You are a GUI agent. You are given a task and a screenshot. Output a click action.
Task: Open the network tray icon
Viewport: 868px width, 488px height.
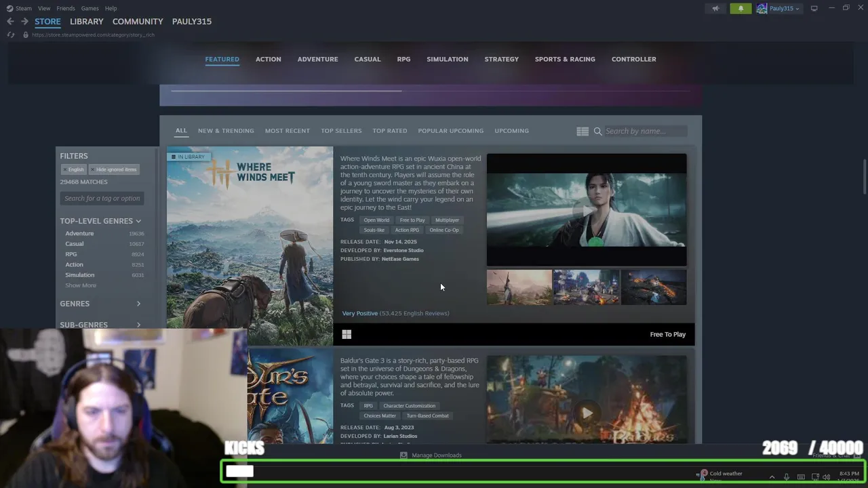pos(814,477)
